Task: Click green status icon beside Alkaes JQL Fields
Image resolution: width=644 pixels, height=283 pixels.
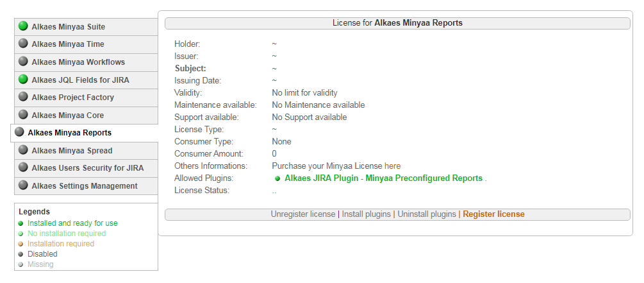Action: coord(24,79)
